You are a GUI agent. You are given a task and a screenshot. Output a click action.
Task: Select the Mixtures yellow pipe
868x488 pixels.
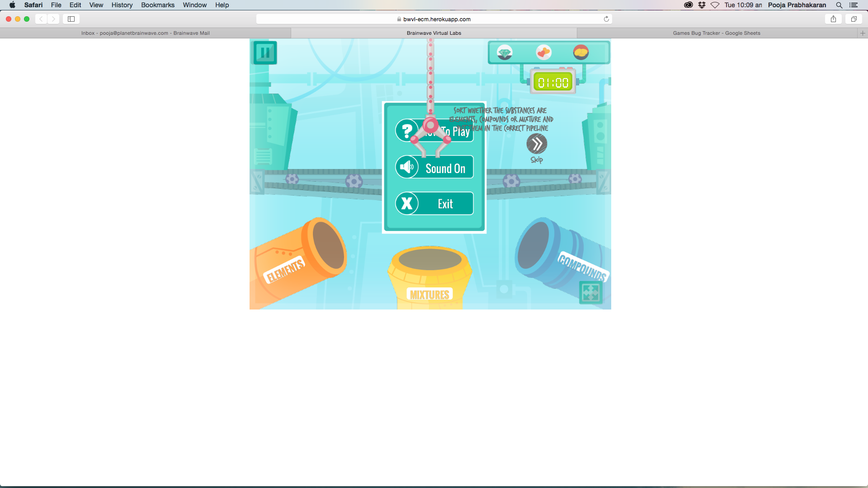[429, 277]
